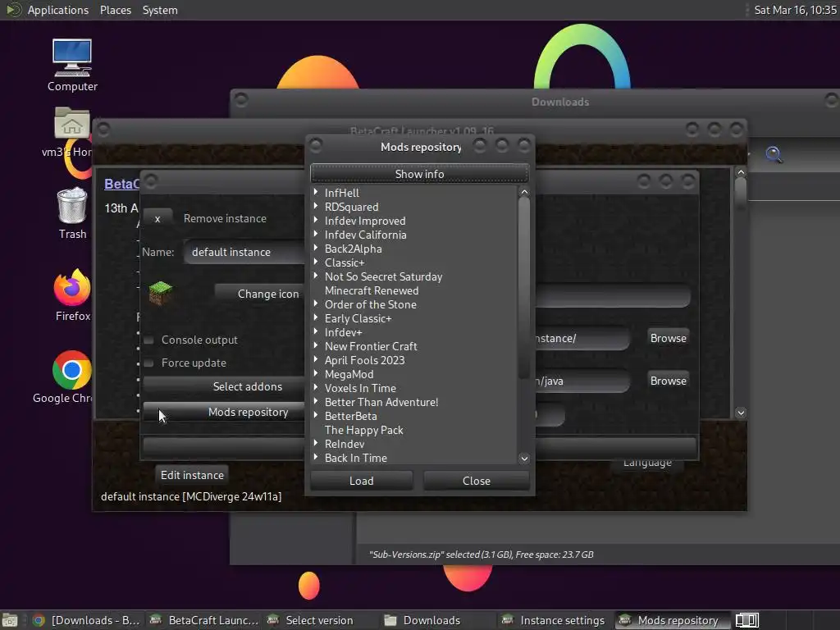Click the Browse button next to java path
This screenshot has width=840, height=630.
(x=668, y=381)
